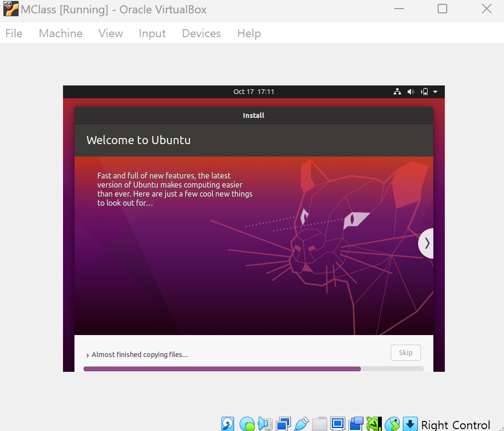Click the hard disk activity indicator
Viewport: 504px width, 431px height.
coord(228,424)
